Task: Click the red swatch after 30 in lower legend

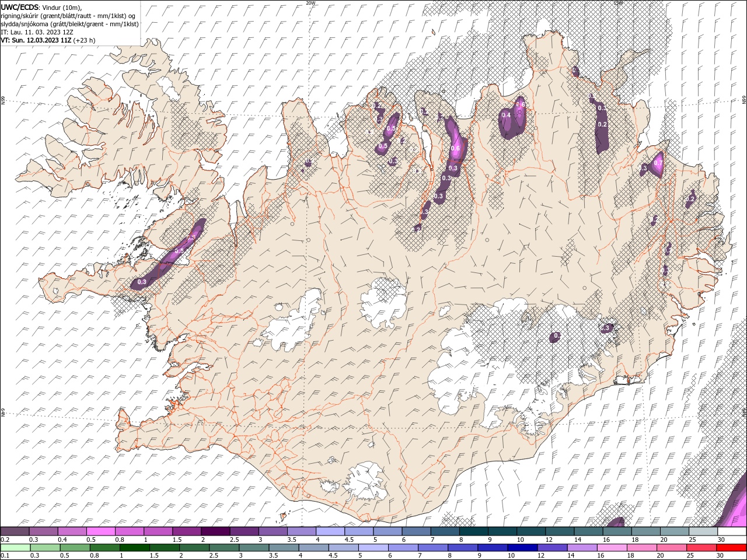Action: click(x=731, y=548)
